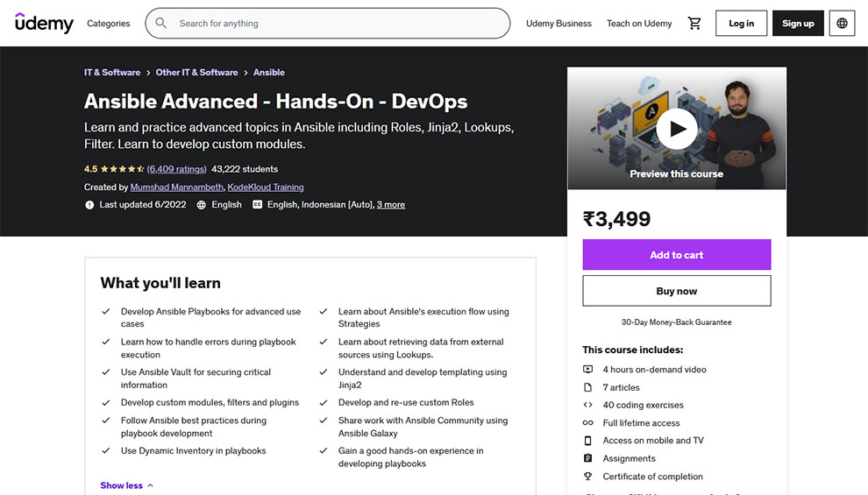The height and width of the screenshot is (495, 868).
Task: Click checkmark beside Develop Ansible Playbooks
Action: click(106, 311)
